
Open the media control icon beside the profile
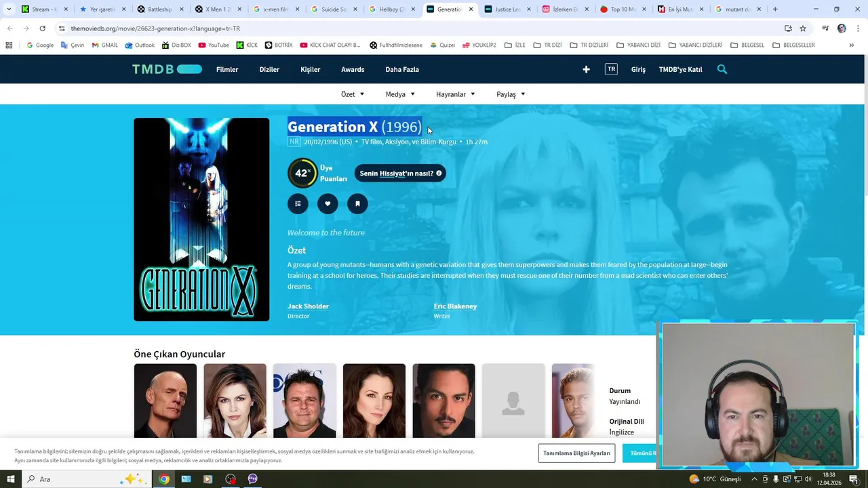[x=825, y=28]
